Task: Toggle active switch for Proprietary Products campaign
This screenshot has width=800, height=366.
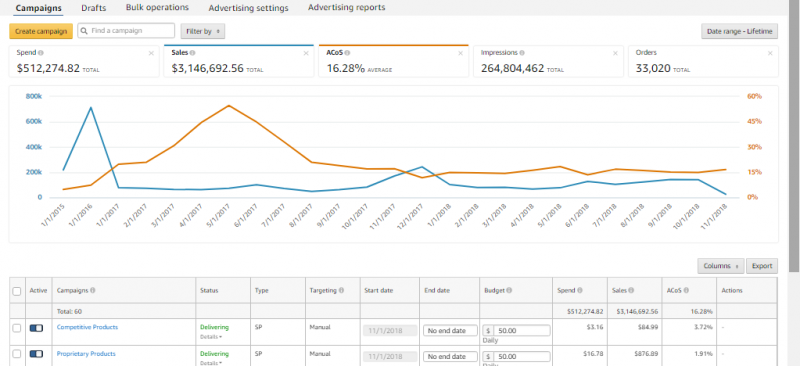Action: pos(36,354)
